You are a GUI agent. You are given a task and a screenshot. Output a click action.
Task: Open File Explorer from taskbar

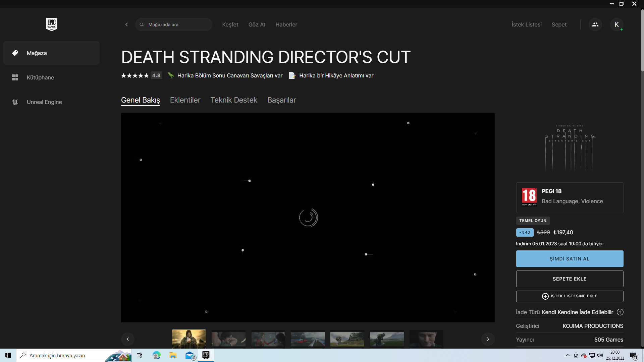(x=173, y=355)
